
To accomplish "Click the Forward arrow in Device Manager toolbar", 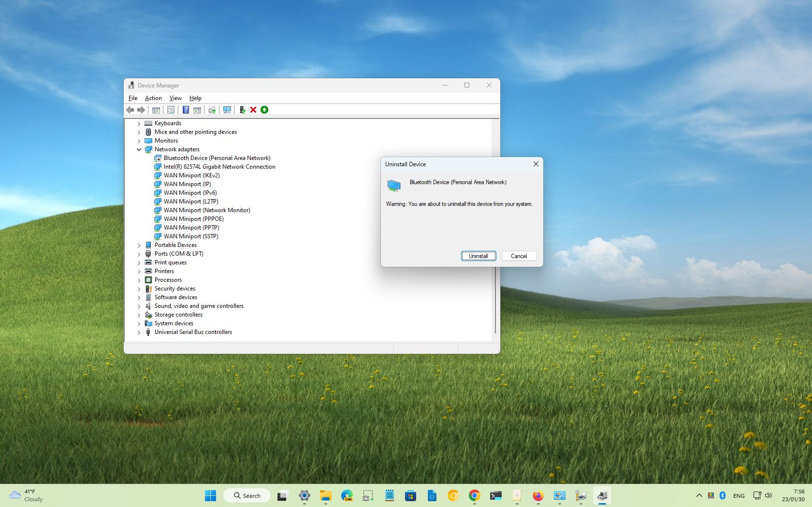I will click(x=141, y=110).
